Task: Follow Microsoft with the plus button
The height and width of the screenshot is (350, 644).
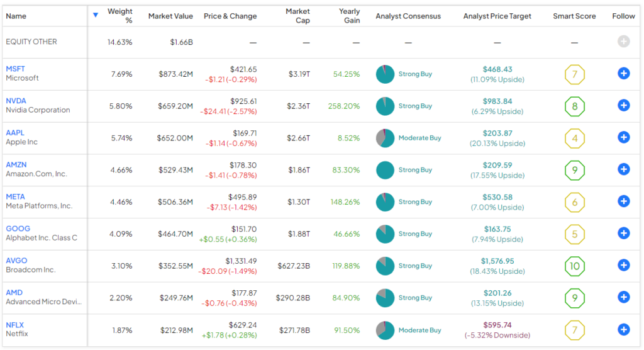Action: [x=623, y=74]
